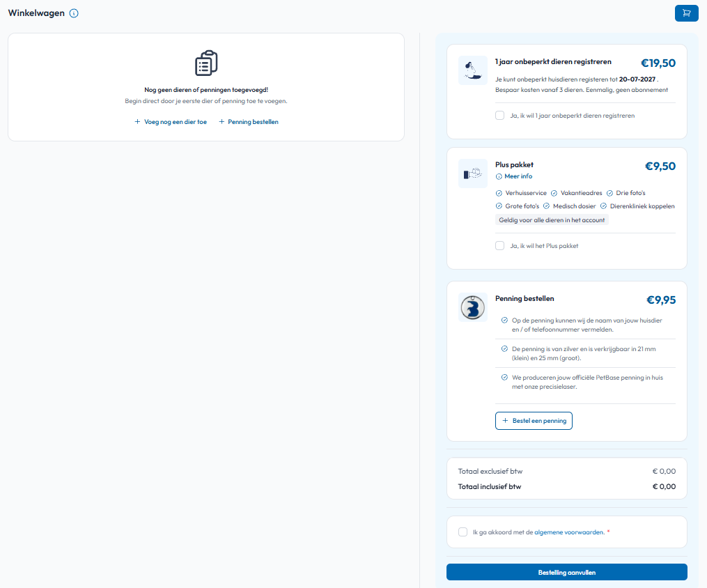Open the Meer info link for Plus pakket
Image resolution: width=707 pixels, height=588 pixels.
(x=518, y=176)
